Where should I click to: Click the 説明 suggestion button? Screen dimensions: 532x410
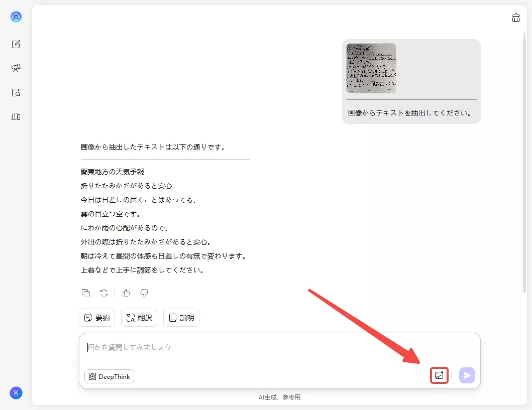pyautogui.click(x=181, y=317)
